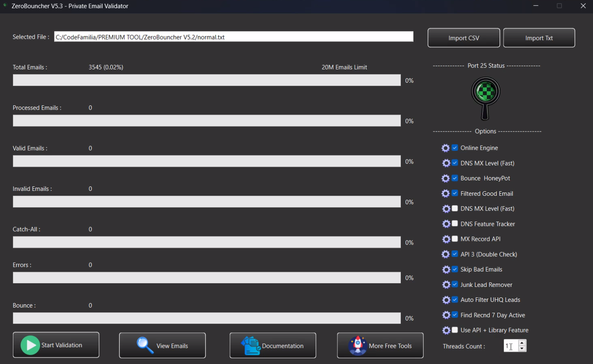Click gear beside Auto Filter UHQ Leads
The image size is (593, 364).
(446, 300)
